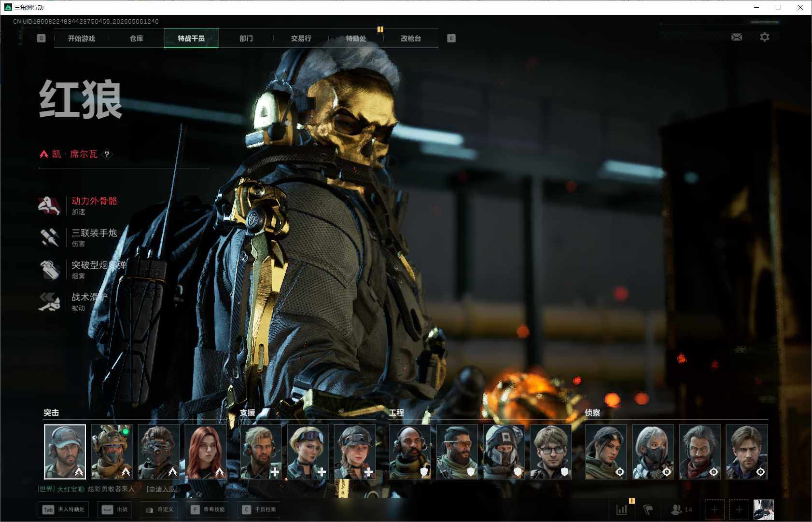Switch to the 特勤处 tab
812x522 pixels.
click(356, 38)
